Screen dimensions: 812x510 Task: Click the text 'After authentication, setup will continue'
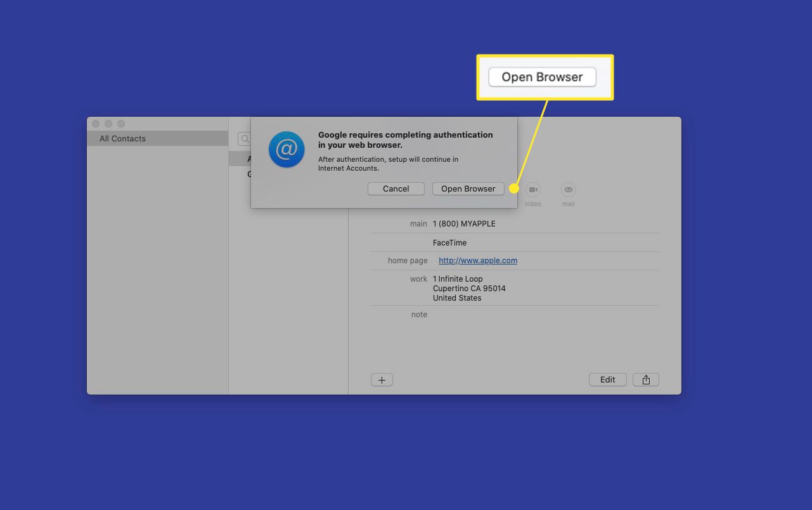[x=388, y=159]
